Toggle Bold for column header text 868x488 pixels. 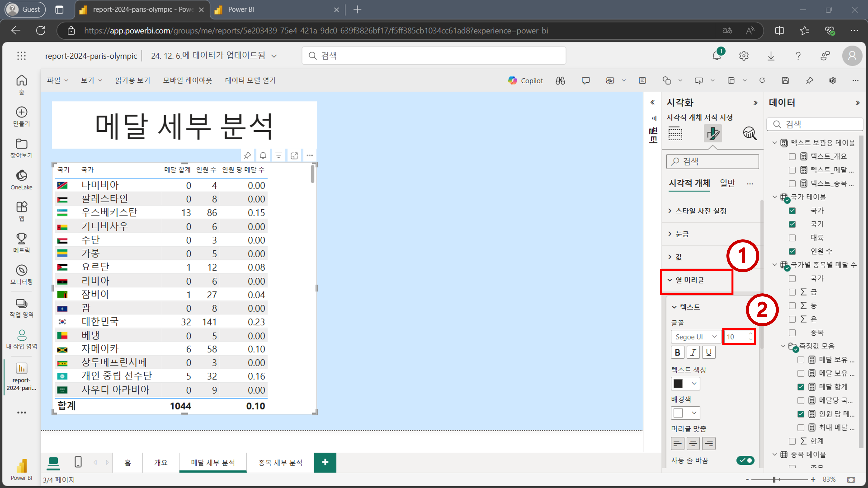pyautogui.click(x=678, y=352)
